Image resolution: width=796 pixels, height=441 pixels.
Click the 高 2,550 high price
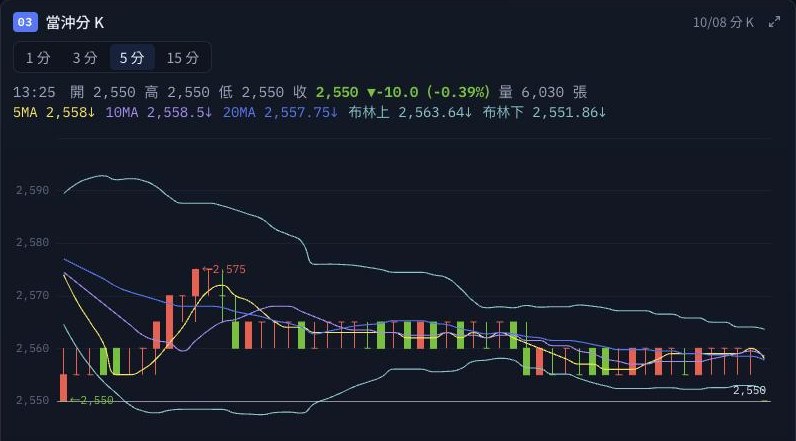point(177,92)
